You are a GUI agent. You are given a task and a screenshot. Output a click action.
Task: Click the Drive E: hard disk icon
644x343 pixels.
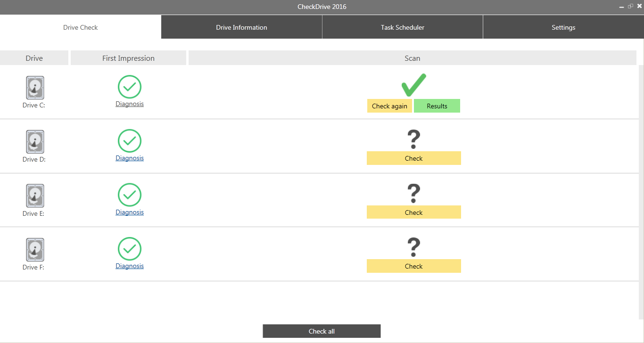point(35,196)
